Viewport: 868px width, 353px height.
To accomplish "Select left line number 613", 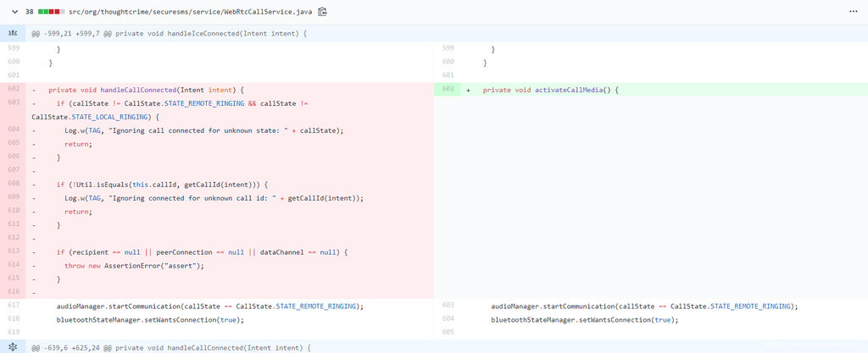I will click(14, 252).
